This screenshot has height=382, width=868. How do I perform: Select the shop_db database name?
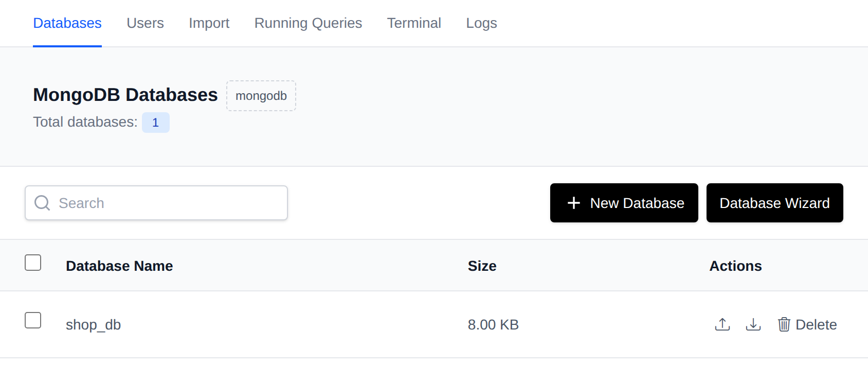click(x=93, y=325)
